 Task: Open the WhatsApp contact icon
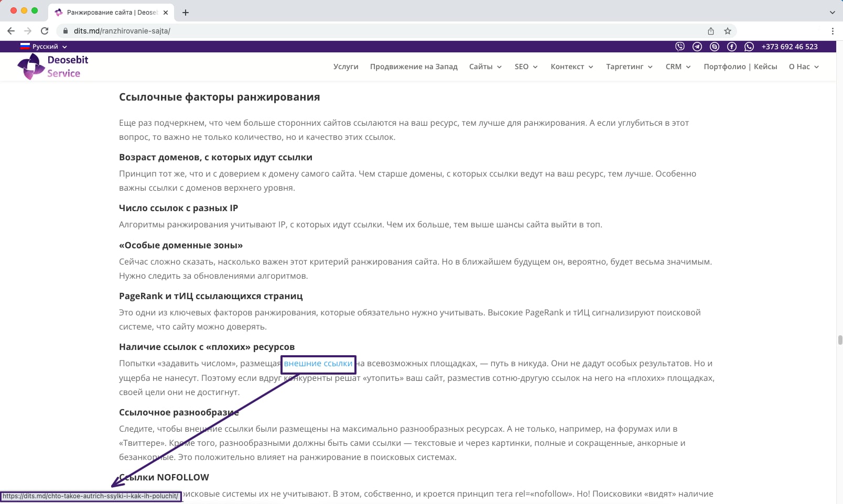[749, 47]
